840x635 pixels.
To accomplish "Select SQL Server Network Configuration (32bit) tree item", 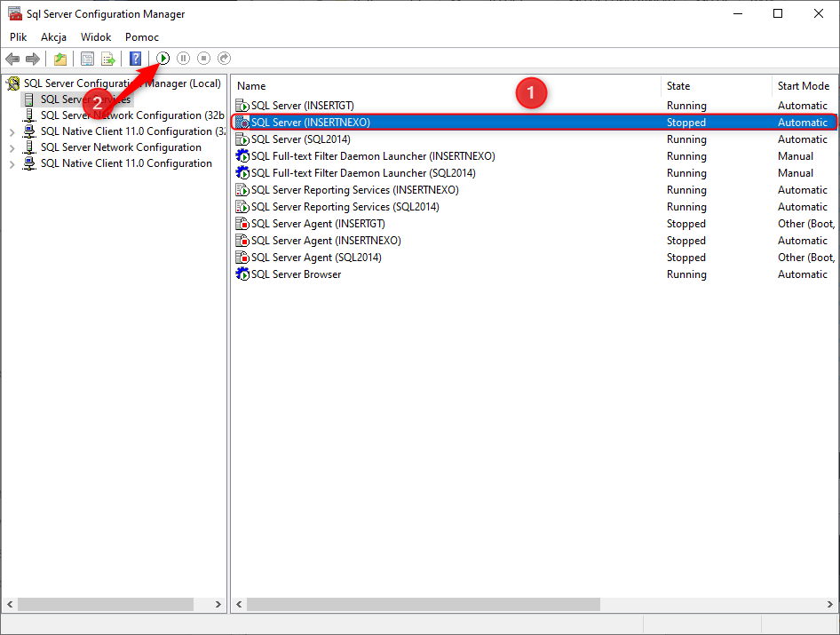I will (132, 115).
